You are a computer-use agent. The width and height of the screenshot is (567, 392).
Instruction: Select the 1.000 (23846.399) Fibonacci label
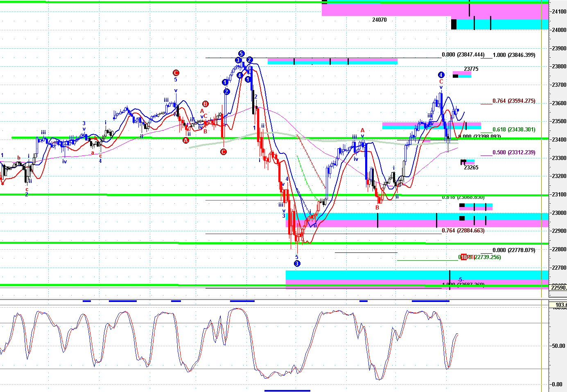pyautogui.click(x=514, y=55)
